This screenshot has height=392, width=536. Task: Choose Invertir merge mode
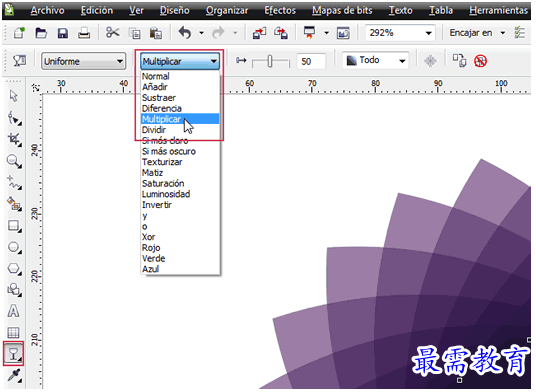pos(180,205)
